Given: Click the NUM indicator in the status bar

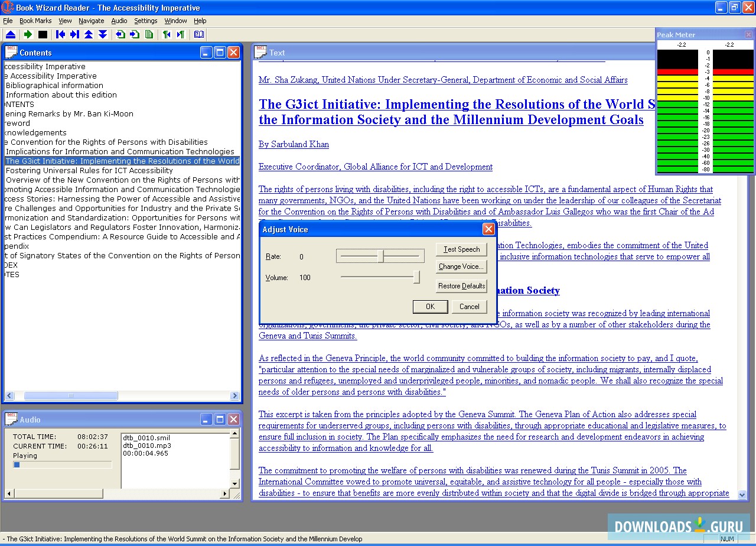Looking at the screenshot, I should click(x=728, y=539).
